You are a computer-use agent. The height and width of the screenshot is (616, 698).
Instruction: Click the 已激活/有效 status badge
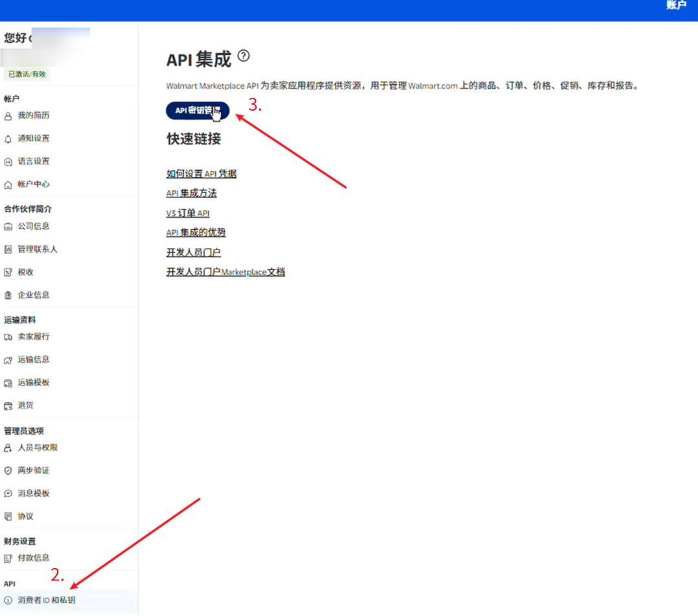point(27,74)
